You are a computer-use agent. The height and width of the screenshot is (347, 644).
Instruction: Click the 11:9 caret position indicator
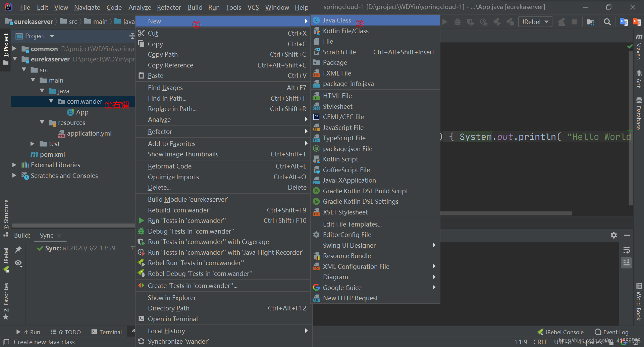(x=521, y=342)
